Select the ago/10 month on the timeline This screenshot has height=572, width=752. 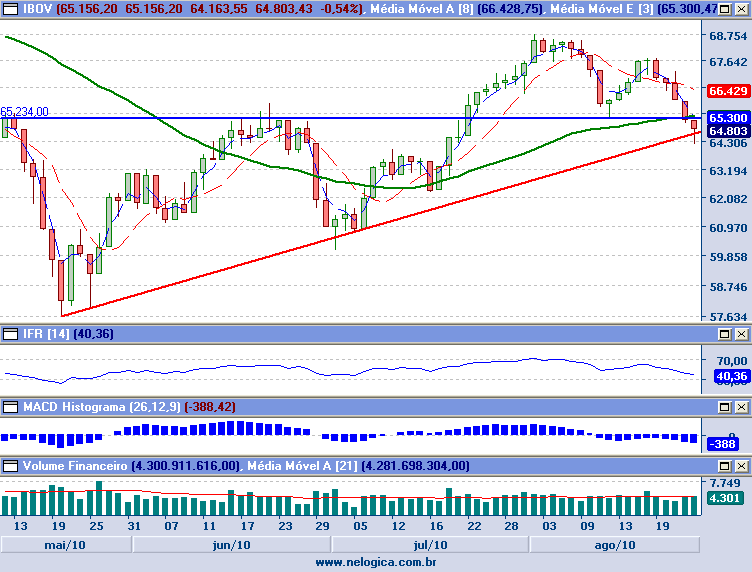(x=614, y=545)
